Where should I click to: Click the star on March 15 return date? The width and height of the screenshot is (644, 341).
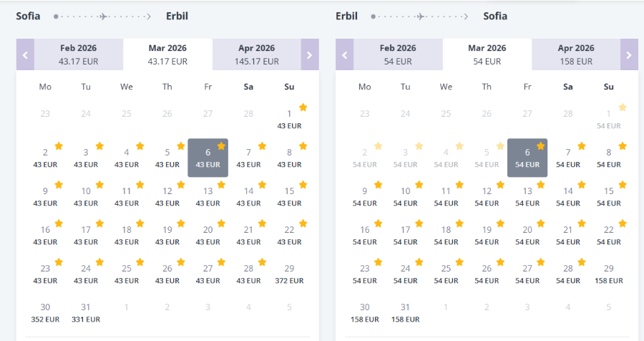click(623, 185)
